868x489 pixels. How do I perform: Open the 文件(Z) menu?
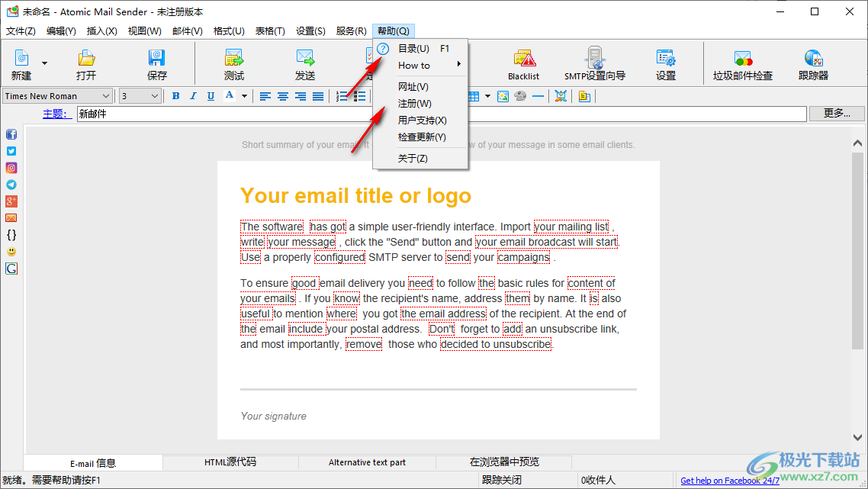(x=21, y=31)
